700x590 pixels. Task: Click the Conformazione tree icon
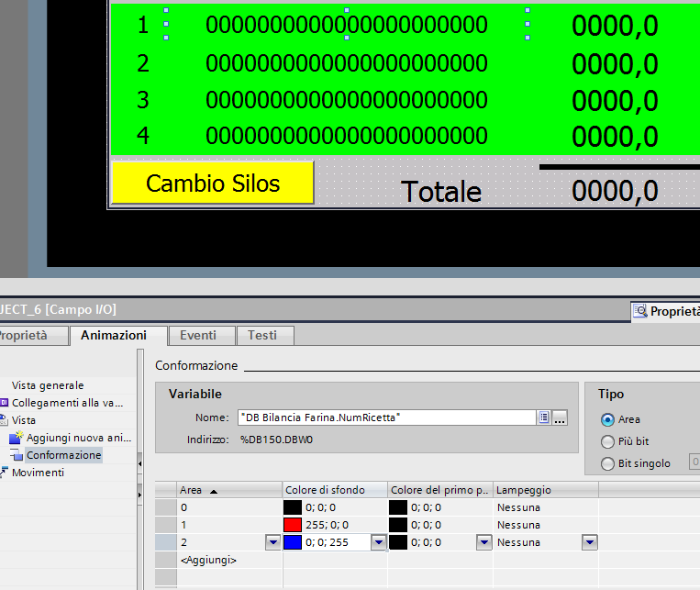click(x=17, y=455)
